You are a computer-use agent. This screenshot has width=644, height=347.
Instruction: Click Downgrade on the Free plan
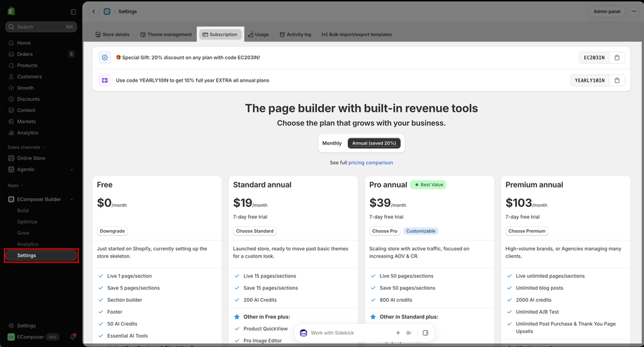tap(112, 231)
